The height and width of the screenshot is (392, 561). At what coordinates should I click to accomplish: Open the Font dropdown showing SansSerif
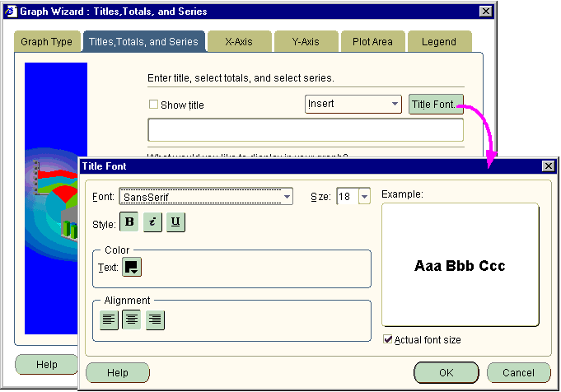206,196
